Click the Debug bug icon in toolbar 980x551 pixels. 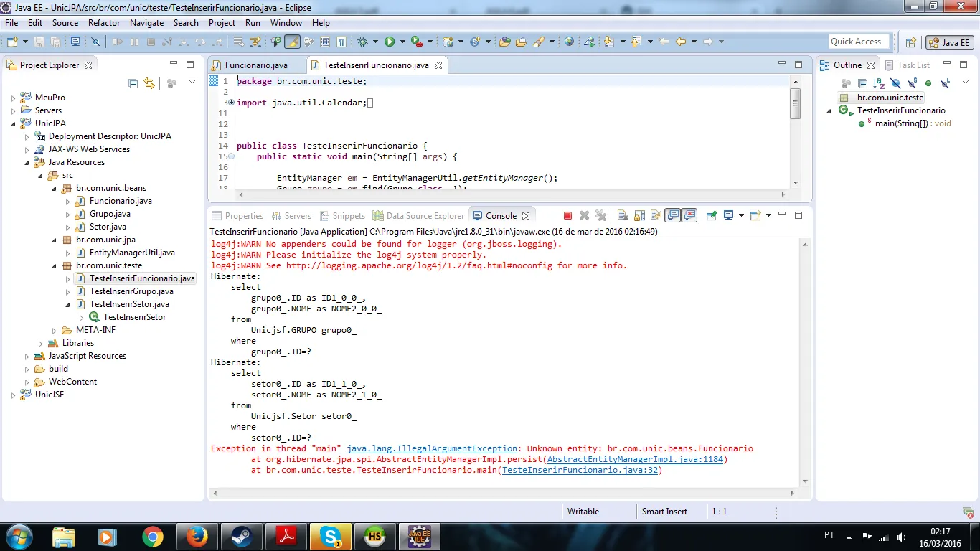pos(363,42)
